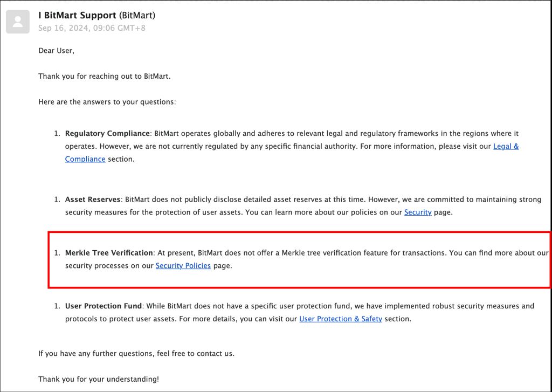The height and width of the screenshot is (392, 552).
Task: Open the Security page link
Action: click(x=418, y=212)
